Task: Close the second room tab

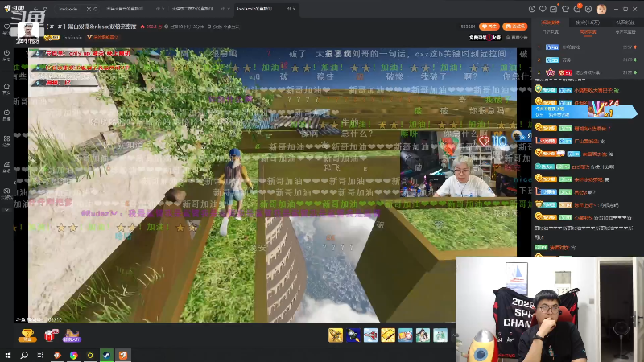Action: (229, 9)
